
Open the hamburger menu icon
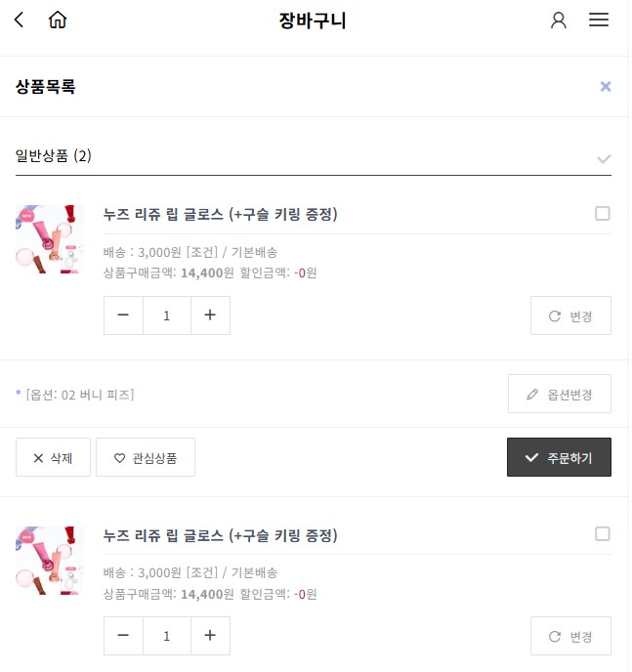[601, 20]
